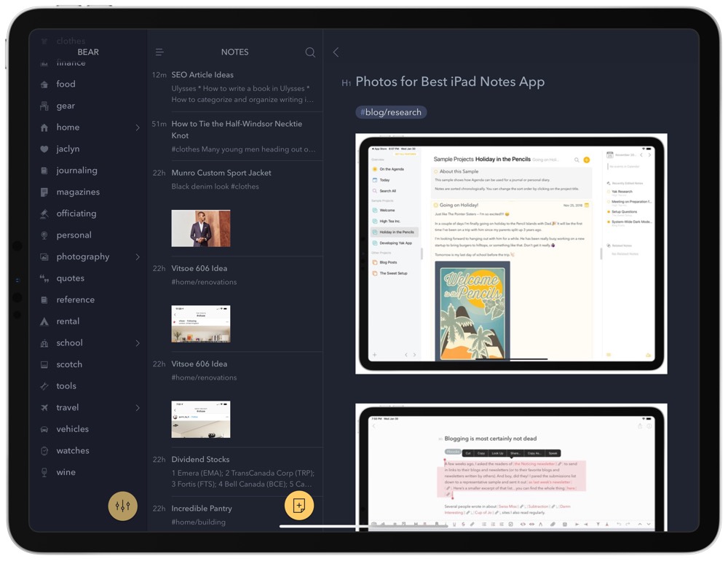Screen dimensions: 728x561
Task: Select the jaclyn tag label
Action: coord(68,149)
